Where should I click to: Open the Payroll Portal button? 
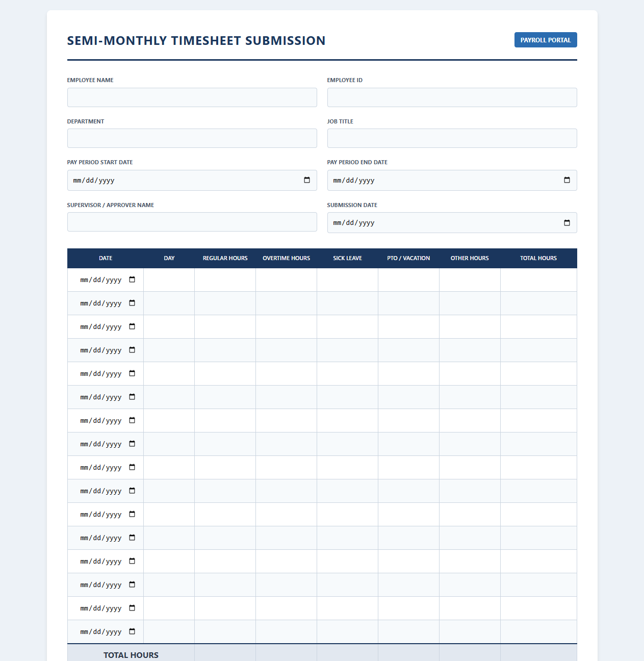(546, 40)
